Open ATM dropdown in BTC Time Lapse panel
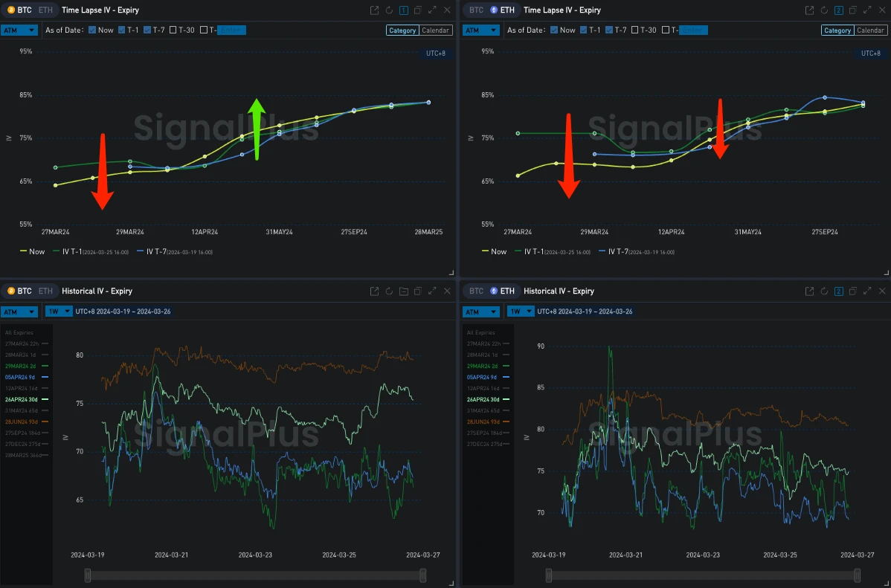The image size is (891, 588). 19,30
